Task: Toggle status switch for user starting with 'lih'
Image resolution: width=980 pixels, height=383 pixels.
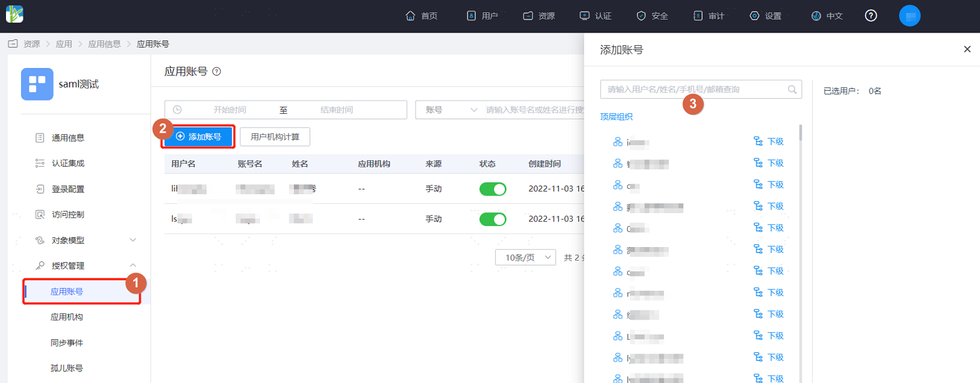Action: pos(493,189)
